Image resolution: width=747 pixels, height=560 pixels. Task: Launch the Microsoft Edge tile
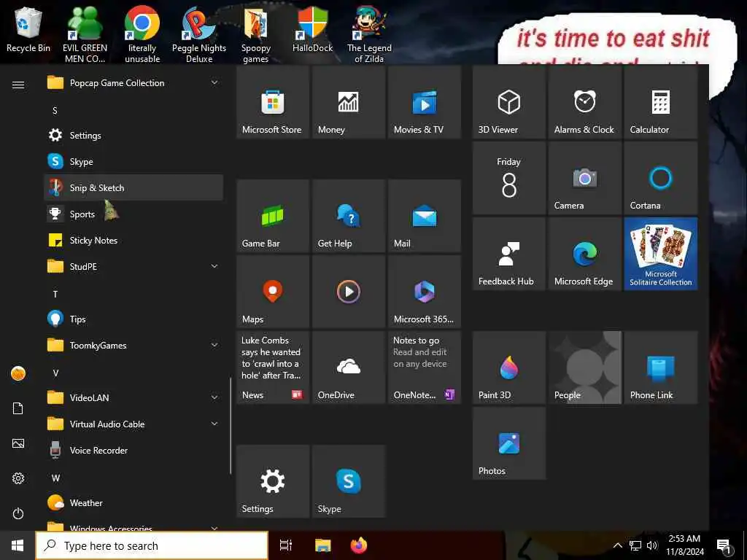tap(584, 254)
